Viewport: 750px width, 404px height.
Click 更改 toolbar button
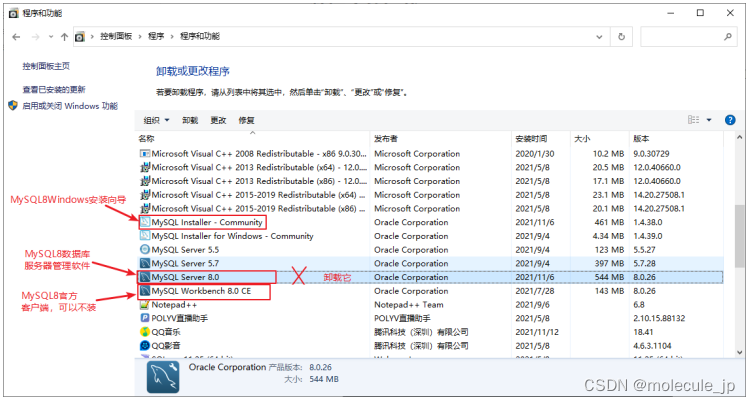(218, 120)
